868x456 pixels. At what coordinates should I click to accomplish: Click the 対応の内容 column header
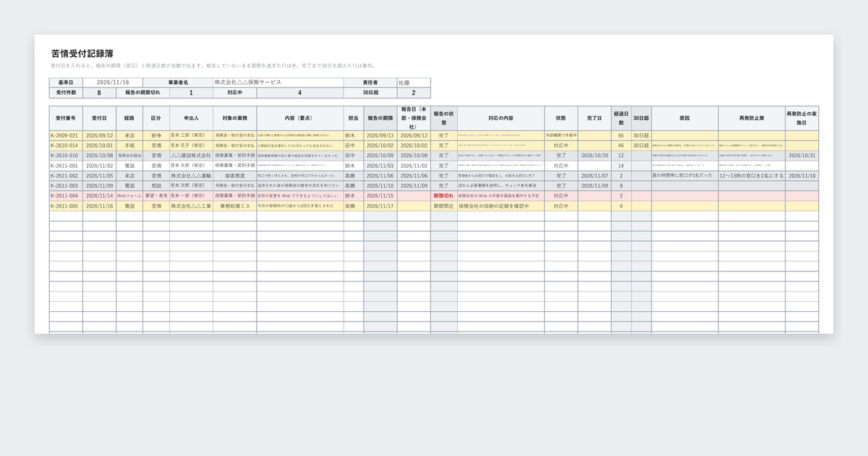(x=501, y=118)
